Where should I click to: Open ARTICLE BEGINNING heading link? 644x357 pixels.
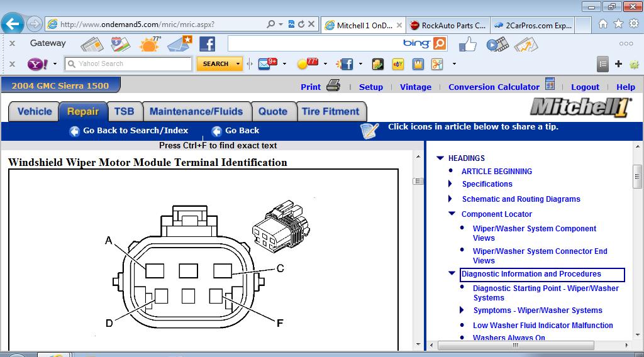tap(497, 172)
